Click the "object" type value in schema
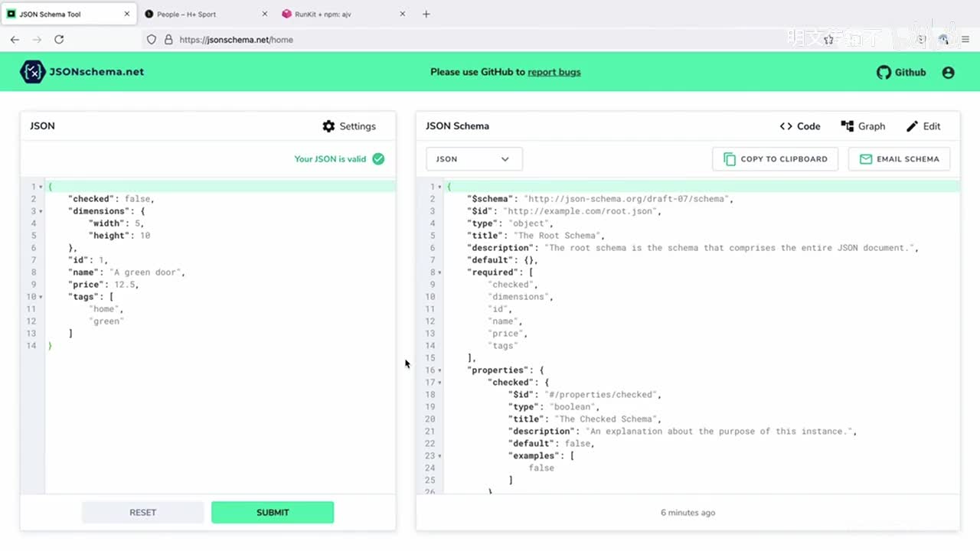Image resolution: width=980 pixels, height=551 pixels. [528, 223]
